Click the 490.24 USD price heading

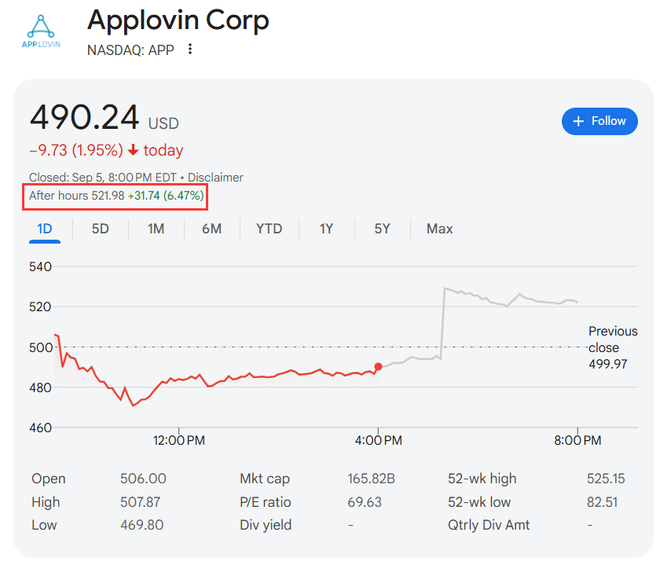104,119
